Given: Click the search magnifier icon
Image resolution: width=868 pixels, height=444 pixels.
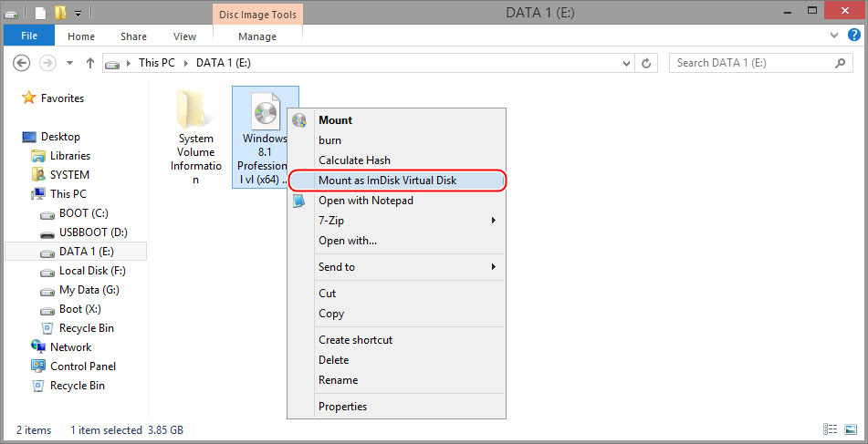Looking at the screenshot, I should click(841, 63).
